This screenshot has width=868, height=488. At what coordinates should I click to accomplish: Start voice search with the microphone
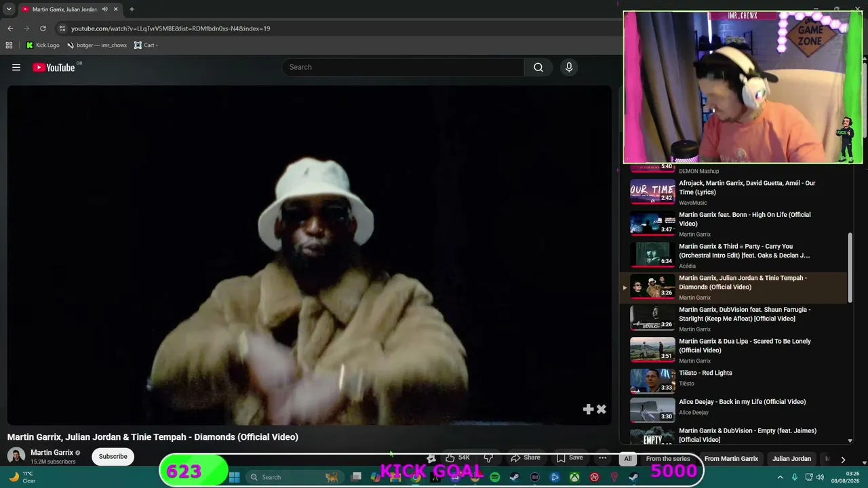click(569, 67)
